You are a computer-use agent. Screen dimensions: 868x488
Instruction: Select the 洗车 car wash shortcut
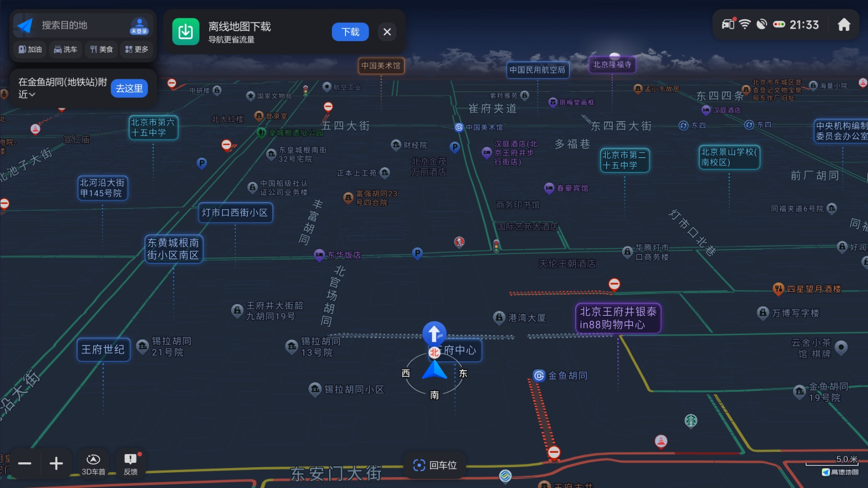pos(65,49)
